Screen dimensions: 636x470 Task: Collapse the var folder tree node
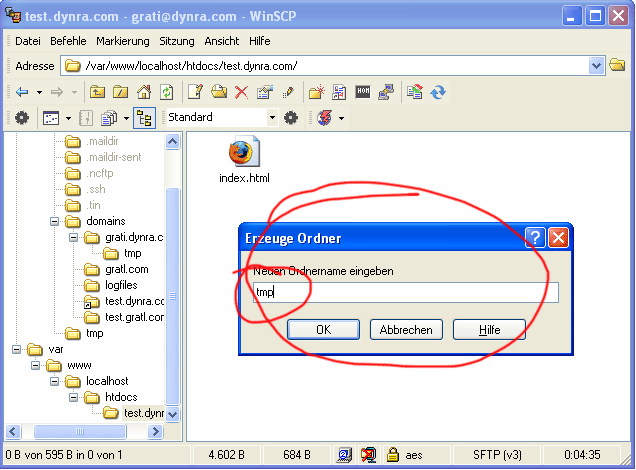click(18, 350)
